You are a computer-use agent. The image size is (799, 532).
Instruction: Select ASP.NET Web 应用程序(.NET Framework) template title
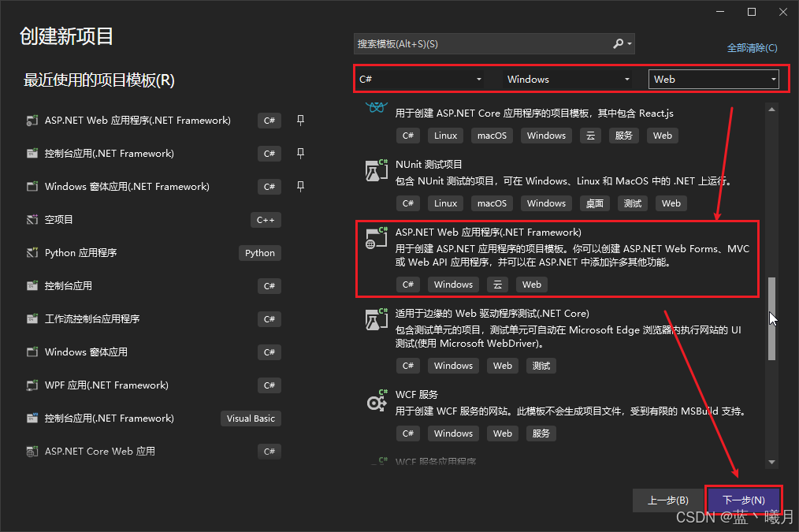click(489, 233)
